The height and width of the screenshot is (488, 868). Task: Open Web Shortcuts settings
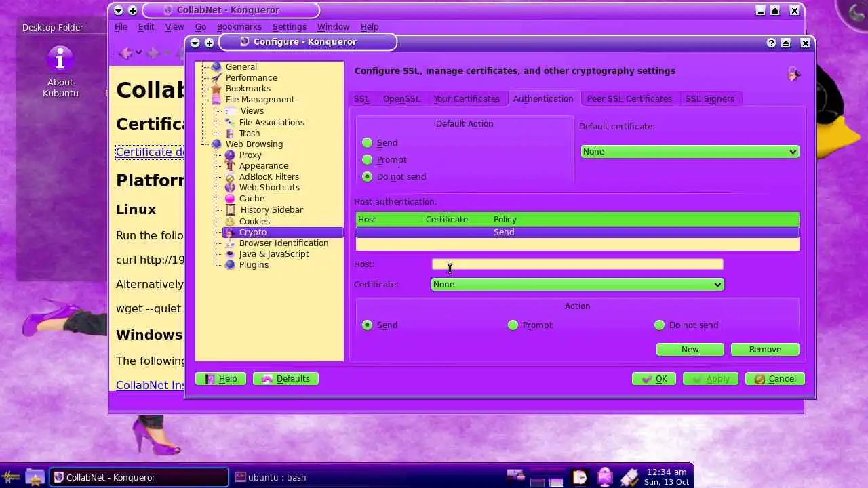(x=269, y=187)
